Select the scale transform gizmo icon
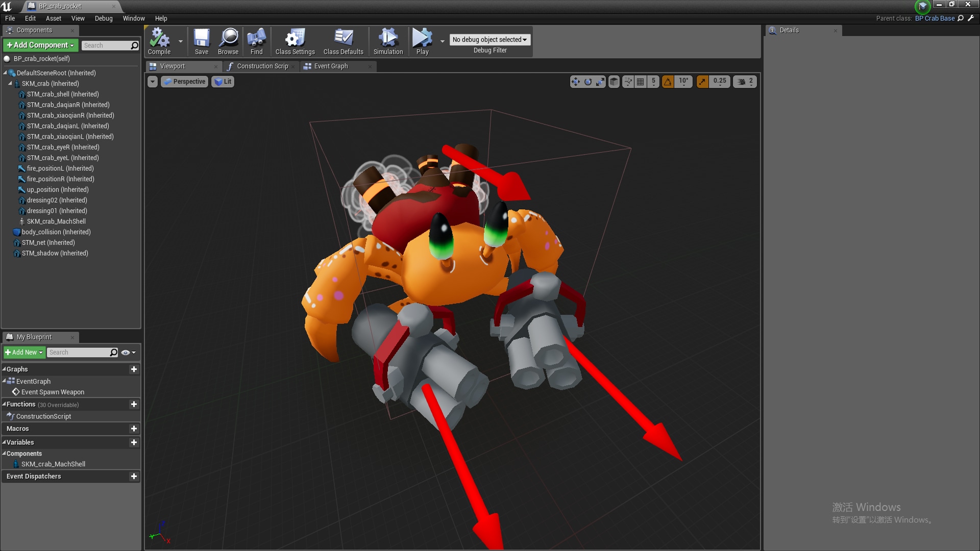 point(600,82)
